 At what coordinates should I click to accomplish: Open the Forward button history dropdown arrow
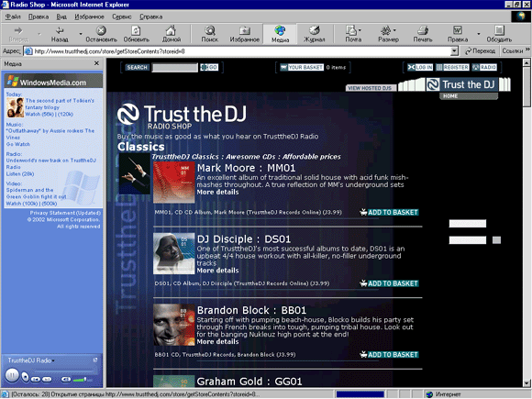39,34
